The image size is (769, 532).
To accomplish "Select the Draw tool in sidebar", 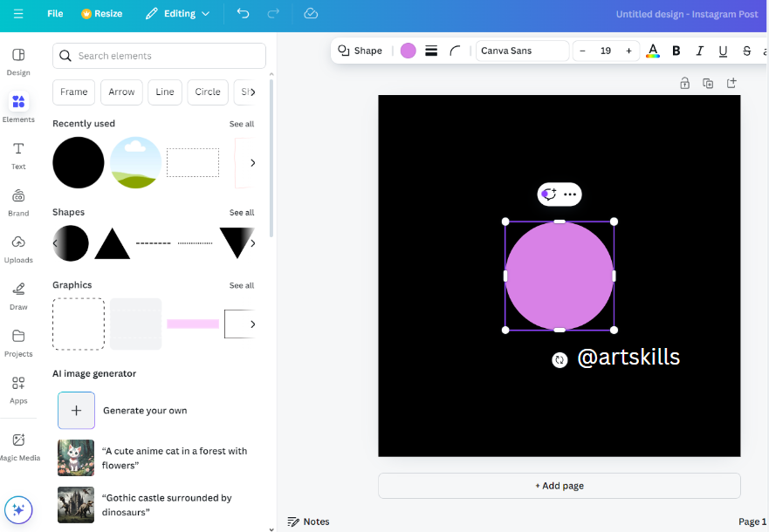I will click(x=18, y=296).
